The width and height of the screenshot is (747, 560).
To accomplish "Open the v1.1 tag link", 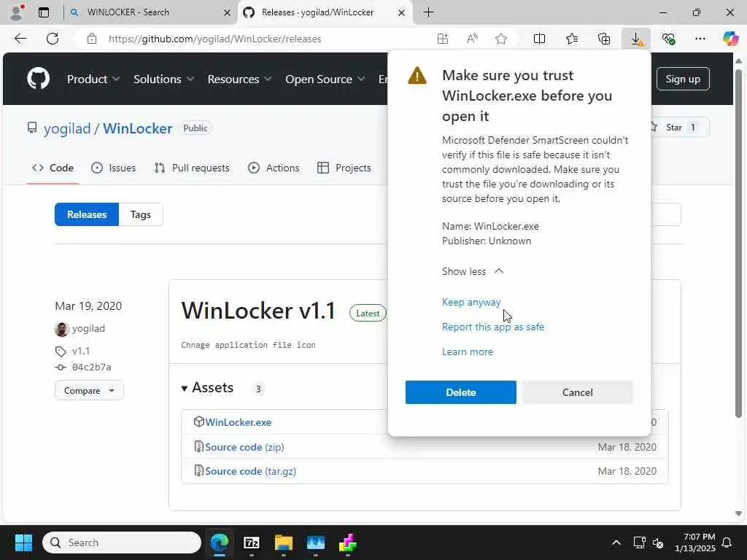I will point(80,351).
